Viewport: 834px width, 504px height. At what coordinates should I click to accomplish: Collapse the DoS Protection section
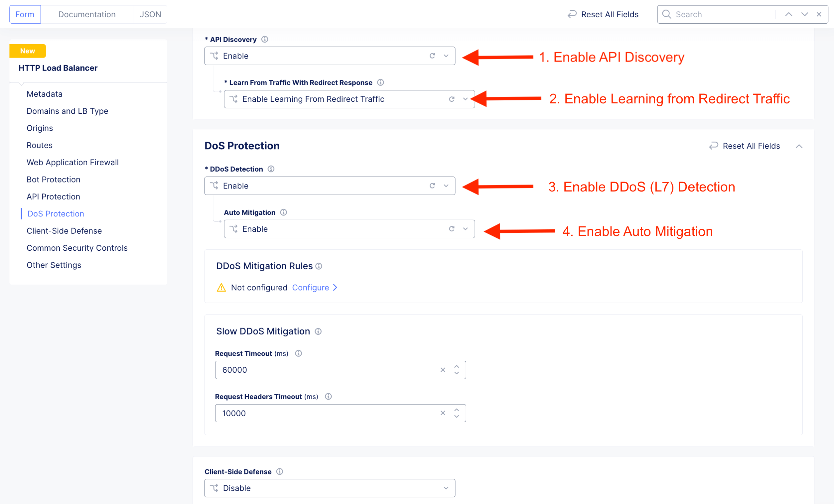pos(799,146)
